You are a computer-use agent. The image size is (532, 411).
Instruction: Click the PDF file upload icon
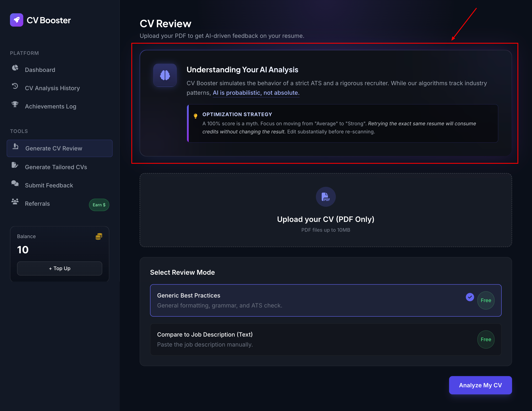click(326, 197)
